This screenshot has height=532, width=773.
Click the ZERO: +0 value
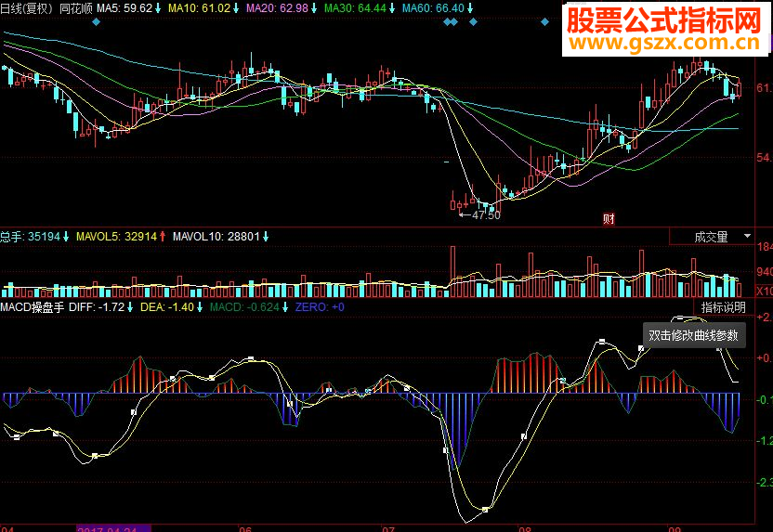(320, 307)
